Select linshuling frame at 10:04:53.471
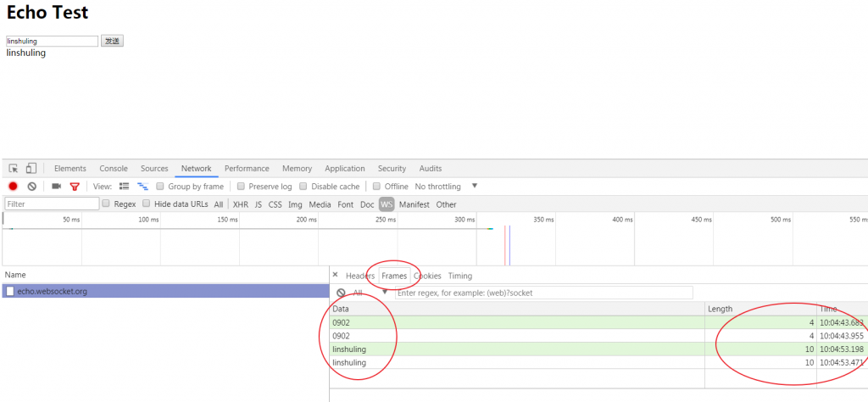 [x=598, y=362]
